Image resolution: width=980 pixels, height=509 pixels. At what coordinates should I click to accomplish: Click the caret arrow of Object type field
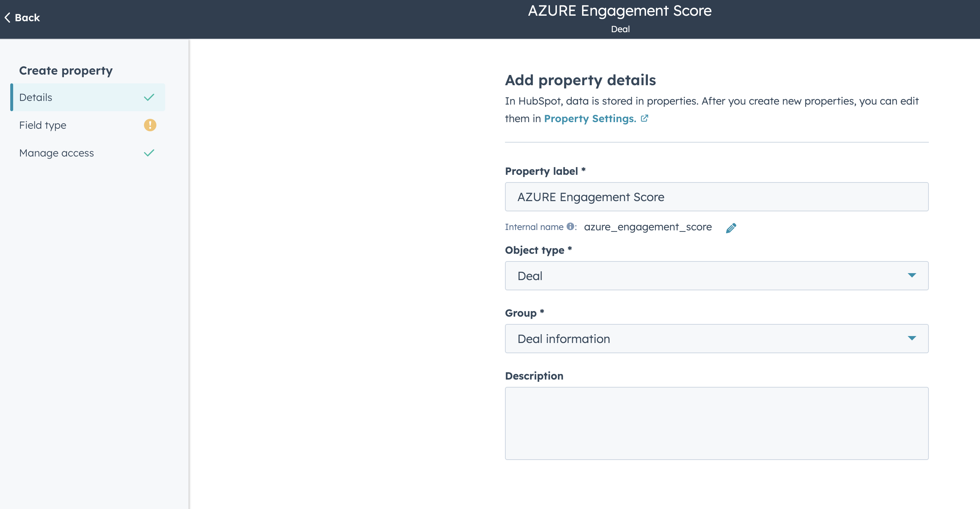(x=912, y=275)
